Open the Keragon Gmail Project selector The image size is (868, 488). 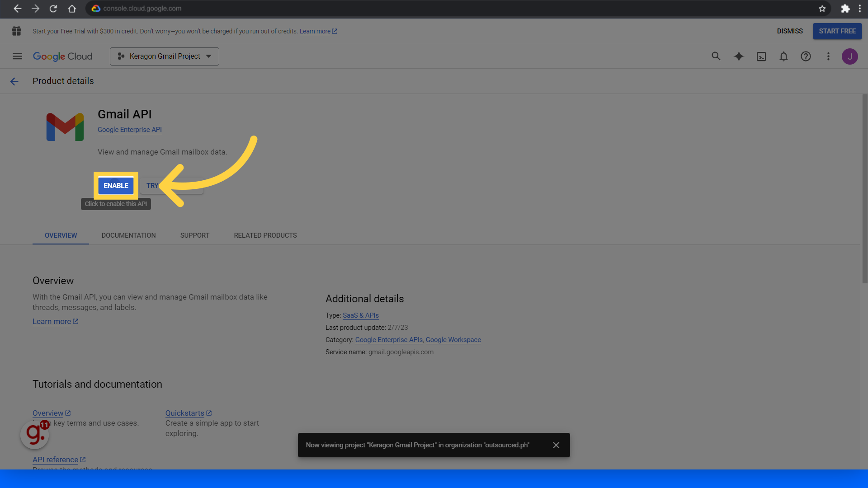click(165, 56)
